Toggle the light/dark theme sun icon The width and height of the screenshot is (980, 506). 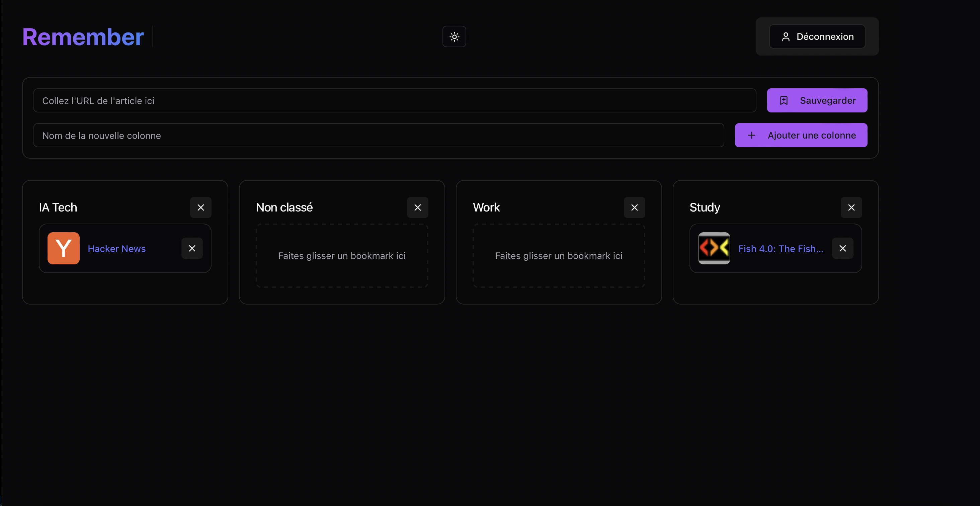[x=454, y=36]
